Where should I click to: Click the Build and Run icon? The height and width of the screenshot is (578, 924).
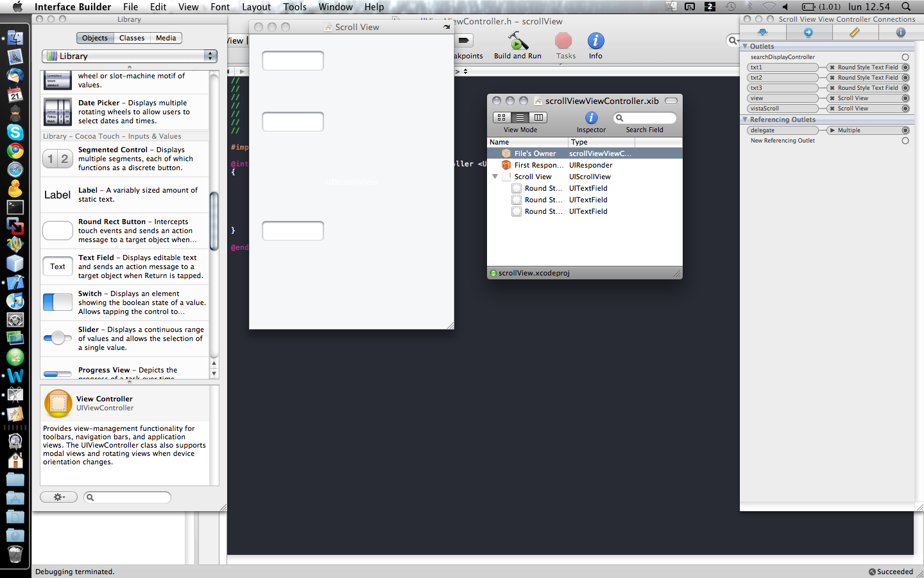[x=517, y=42]
